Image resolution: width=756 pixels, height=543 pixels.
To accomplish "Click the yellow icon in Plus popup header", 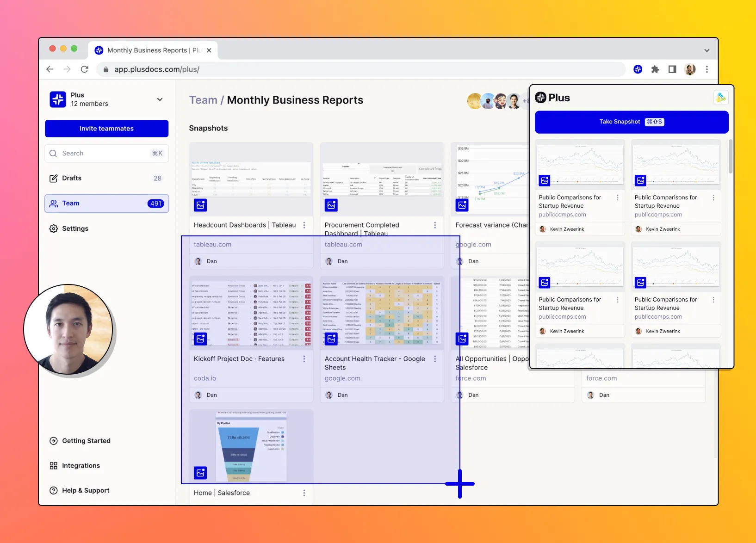I will coord(721,98).
